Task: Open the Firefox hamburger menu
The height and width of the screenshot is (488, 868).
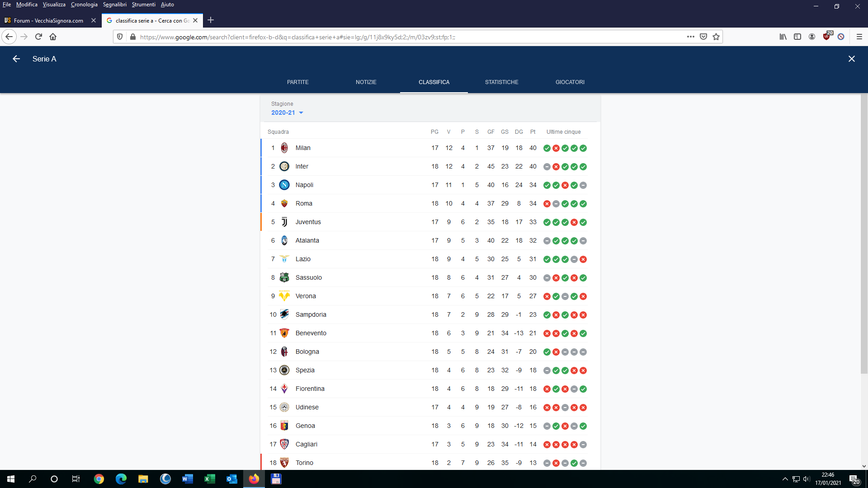Action: [x=859, y=37]
